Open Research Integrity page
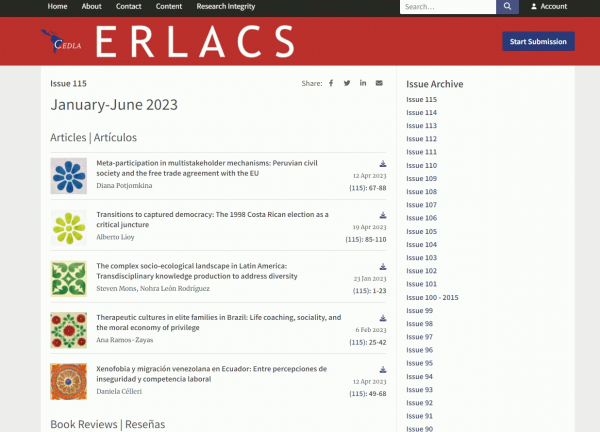The width and height of the screenshot is (600, 432). [x=226, y=7]
